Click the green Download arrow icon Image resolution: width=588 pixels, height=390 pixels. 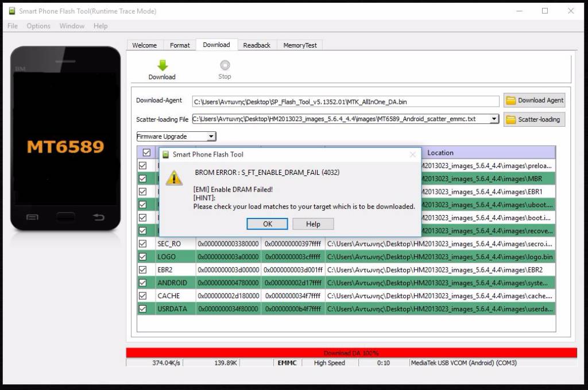(162, 65)
